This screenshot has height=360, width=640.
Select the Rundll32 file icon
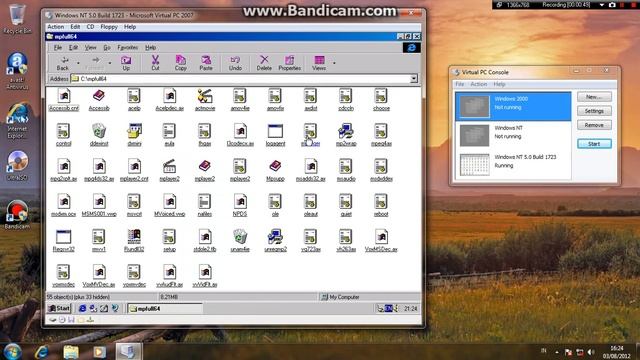tap(134, 240)
